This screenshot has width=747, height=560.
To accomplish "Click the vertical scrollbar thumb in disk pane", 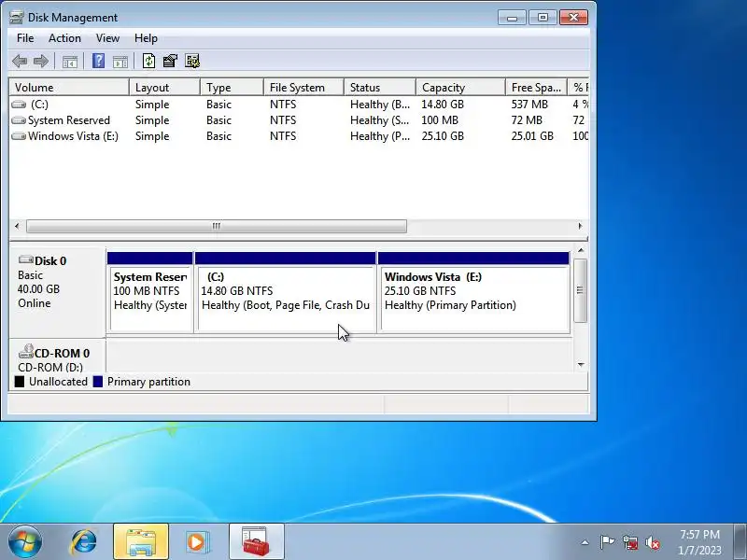I will pyautogui.click(x=580, y=290).
